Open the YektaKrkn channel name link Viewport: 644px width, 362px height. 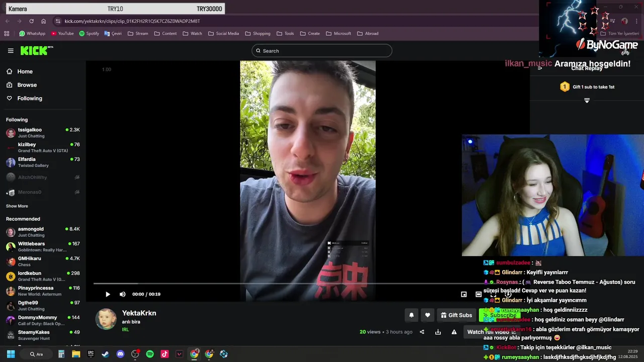point(139,313)
